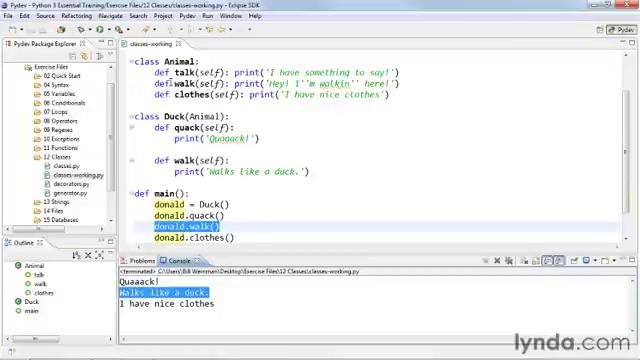This screenshot has height=360, width=640.
Task: Toggle Show Console on standard error
Action: (x=559, y=260)
